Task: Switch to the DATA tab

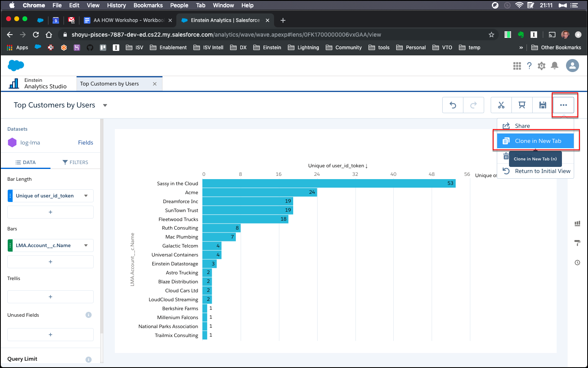Action: [x=25, y=162]
